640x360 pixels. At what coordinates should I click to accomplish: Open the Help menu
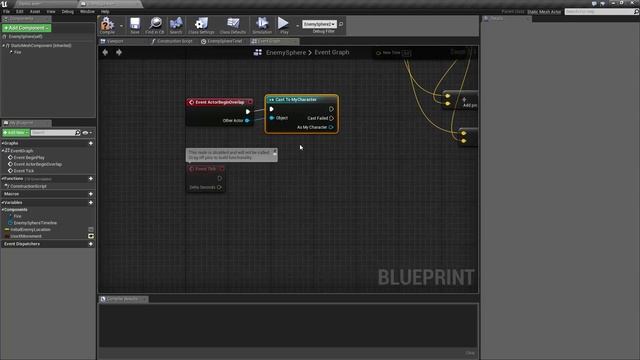[x=105, y=11]
